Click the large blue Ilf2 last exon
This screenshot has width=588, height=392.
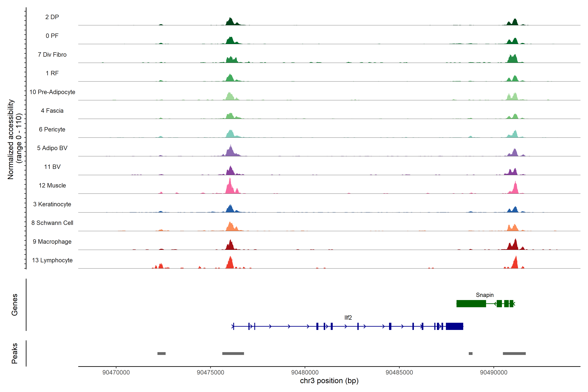pyautogui.click(x=454, y=326)
